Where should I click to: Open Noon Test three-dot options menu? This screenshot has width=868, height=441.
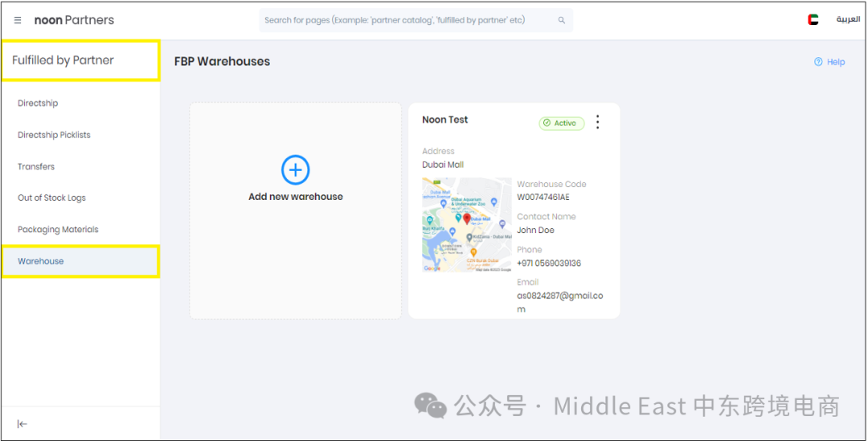[x=597, y=122]
